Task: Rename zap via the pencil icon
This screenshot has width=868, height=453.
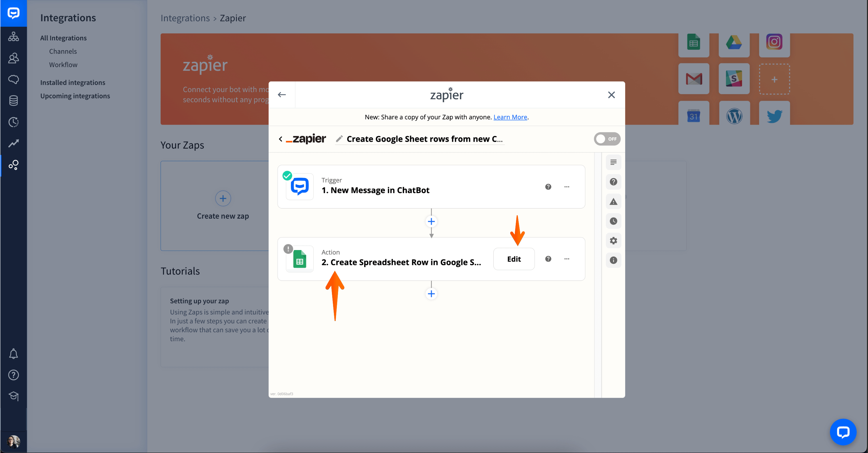Action: point(339,139)
